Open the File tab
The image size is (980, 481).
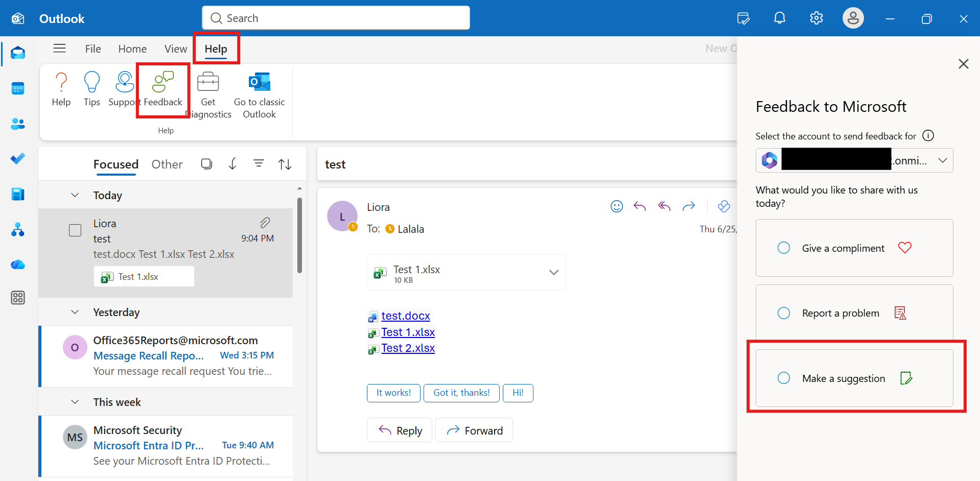pos(93,49)
